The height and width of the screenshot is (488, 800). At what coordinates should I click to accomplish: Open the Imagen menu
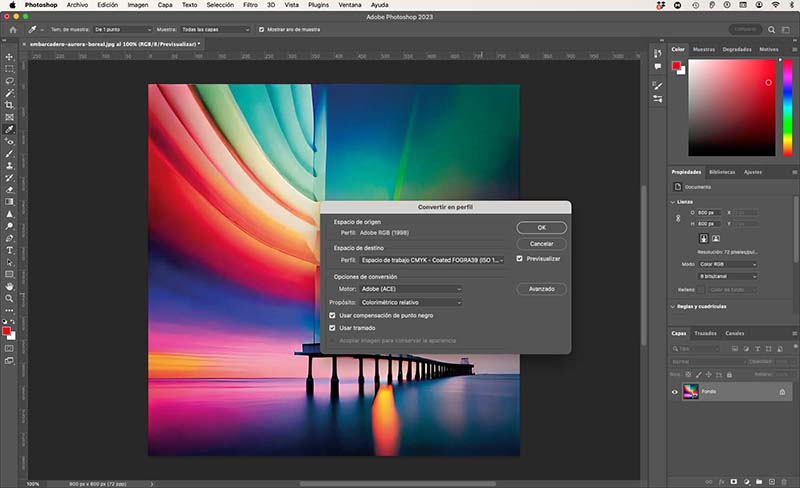coord(138,5)
